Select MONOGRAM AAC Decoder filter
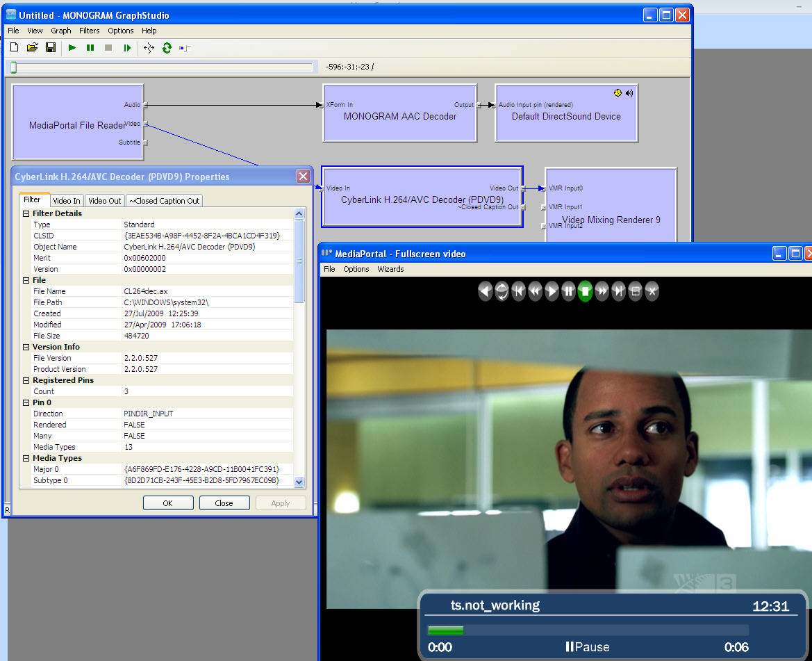This screenshot has width=812, height=661. click(x=400, y=113)
